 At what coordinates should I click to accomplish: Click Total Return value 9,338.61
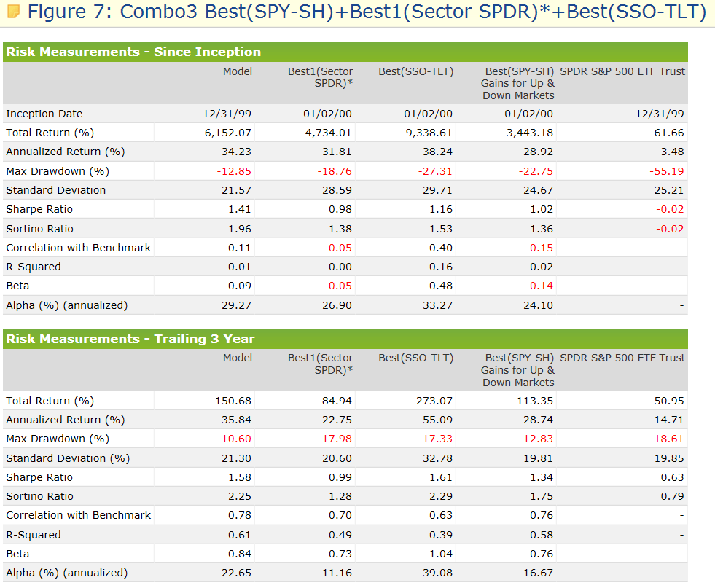coord(429,133)
